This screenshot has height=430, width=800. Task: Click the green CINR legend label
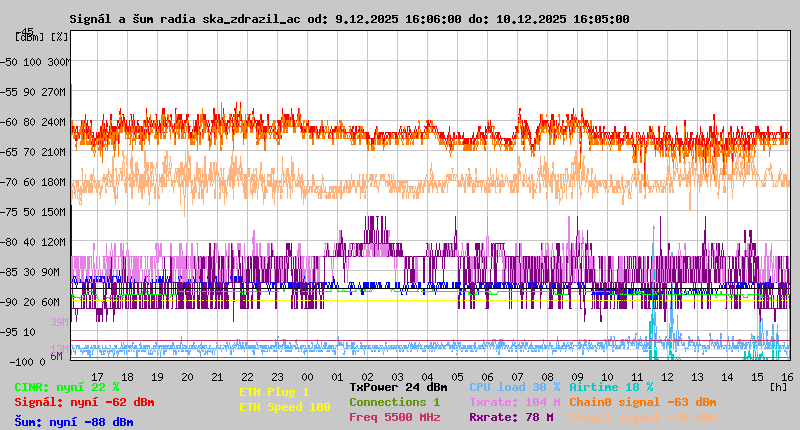(67, 387)
